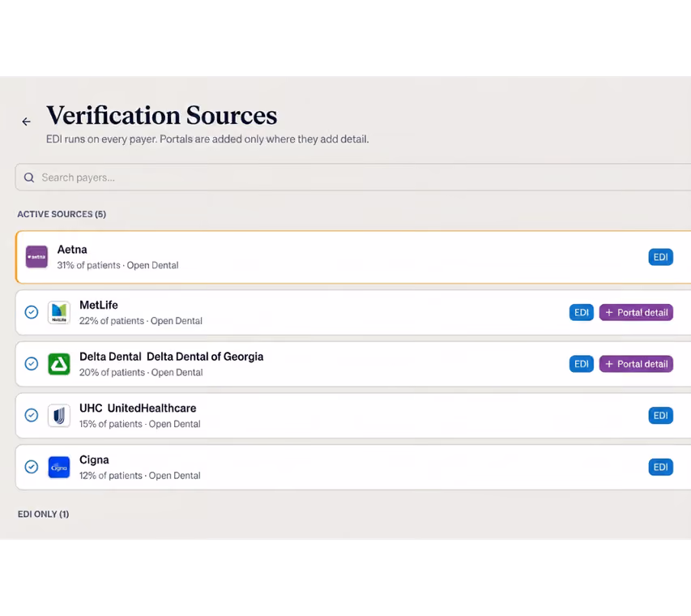691x616 pixels.
Task: Select the Aetna payer name
Action: coord(72,250)
